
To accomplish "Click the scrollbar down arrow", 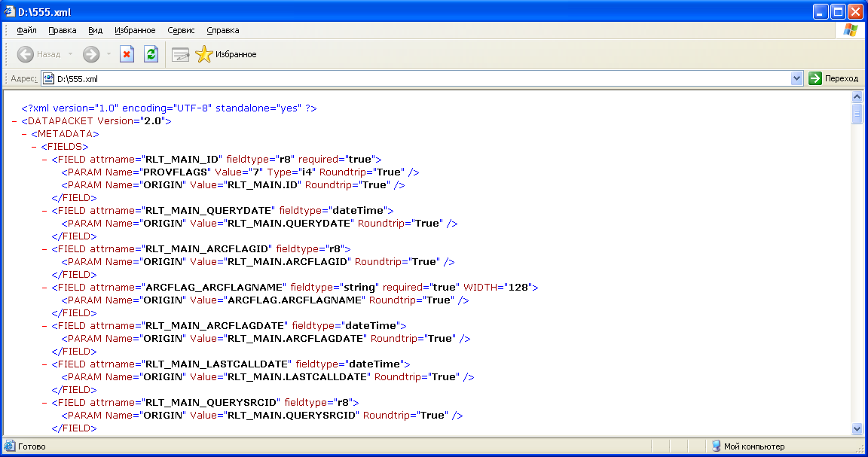I will [857, 429].
